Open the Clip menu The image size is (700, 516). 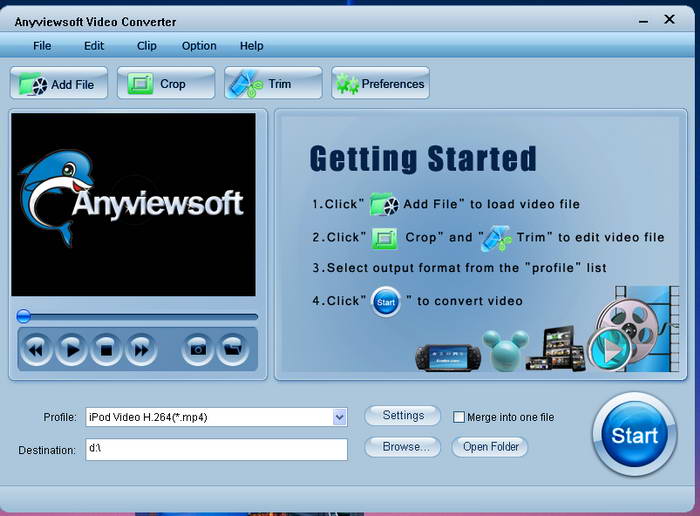tap(147, 46)
